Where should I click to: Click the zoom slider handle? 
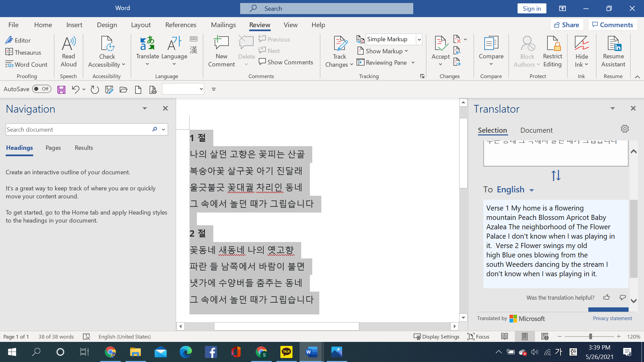coord(590,336)
